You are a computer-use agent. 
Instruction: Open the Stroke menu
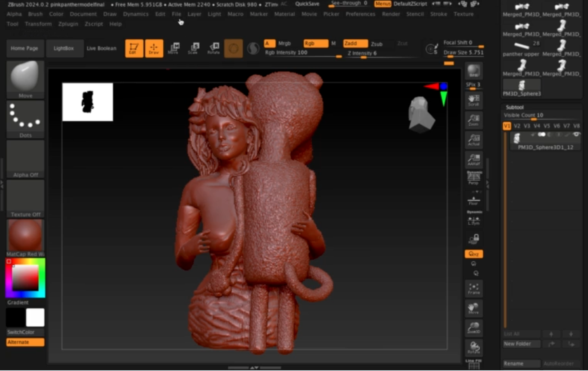click(439, 14)
